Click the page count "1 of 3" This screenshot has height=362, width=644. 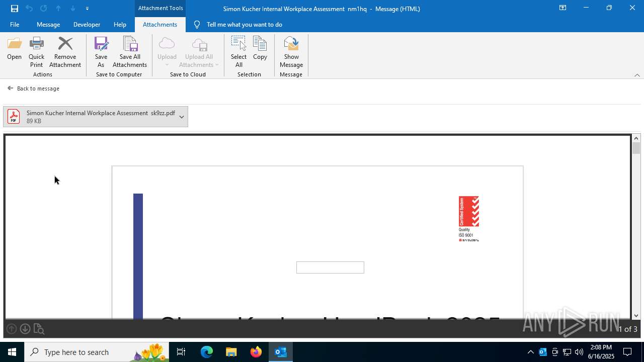point(627,329)
